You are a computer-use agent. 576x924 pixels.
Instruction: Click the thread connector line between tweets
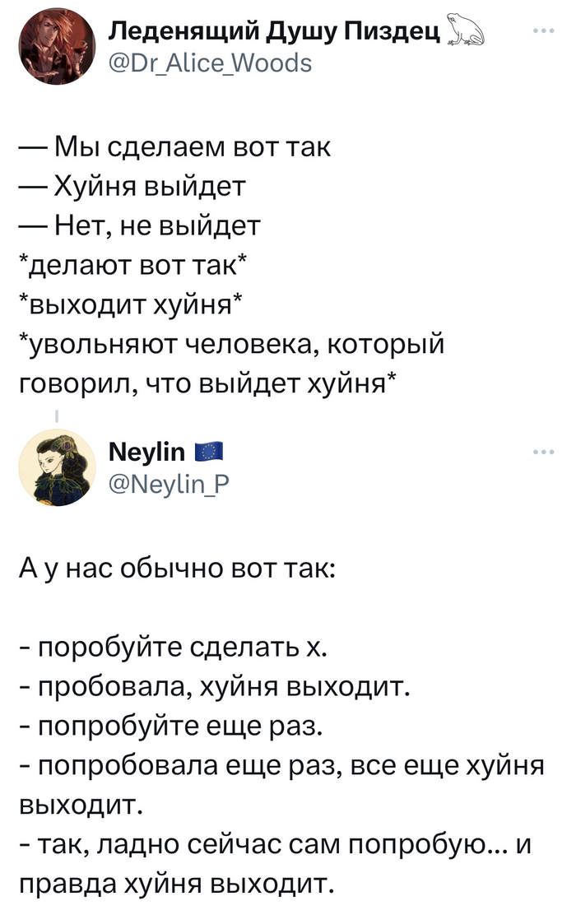57,416
